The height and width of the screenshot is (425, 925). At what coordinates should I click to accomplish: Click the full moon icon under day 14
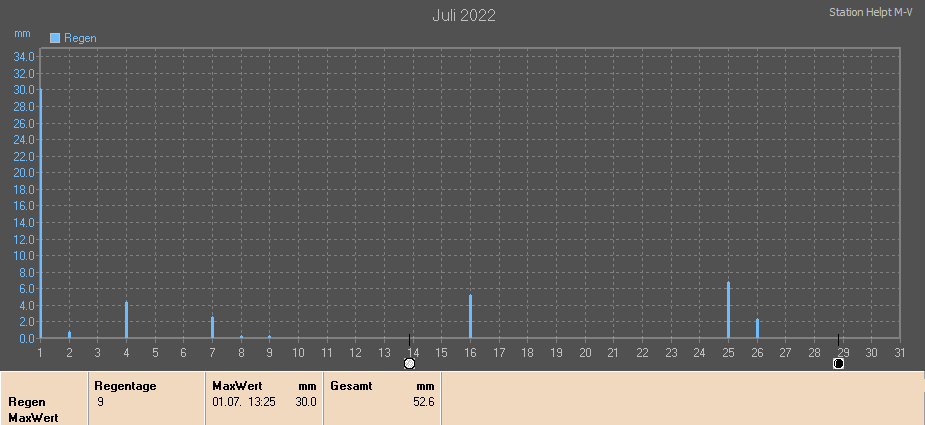[x=409, y=364]
